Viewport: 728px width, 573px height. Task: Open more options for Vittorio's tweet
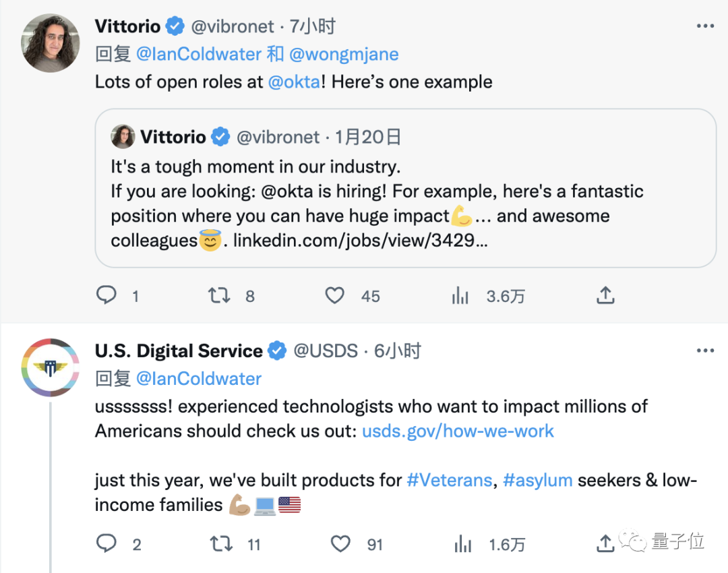pyautogui.click(x=704, y=27)
